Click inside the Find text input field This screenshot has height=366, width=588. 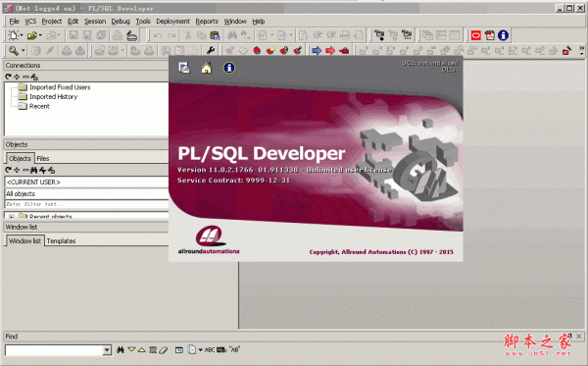[54, 350]
